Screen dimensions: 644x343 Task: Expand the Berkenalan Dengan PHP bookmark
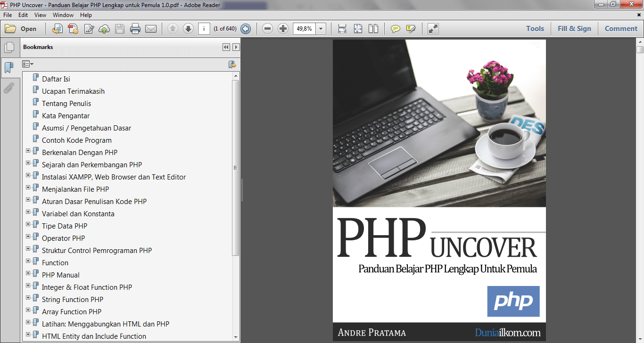point(28,151)
